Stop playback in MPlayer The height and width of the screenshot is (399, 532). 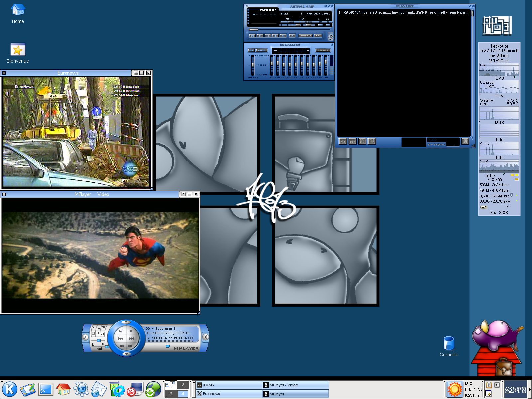click(x=131, y=331)
